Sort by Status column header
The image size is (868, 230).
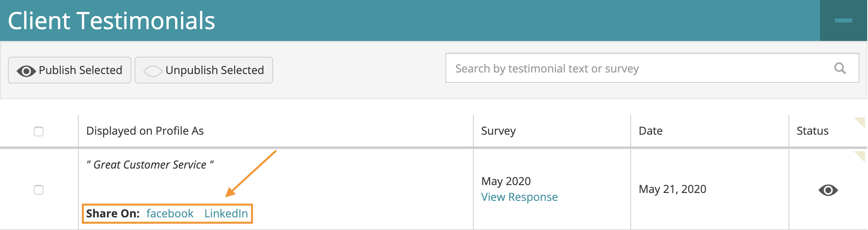coord(813,131)
